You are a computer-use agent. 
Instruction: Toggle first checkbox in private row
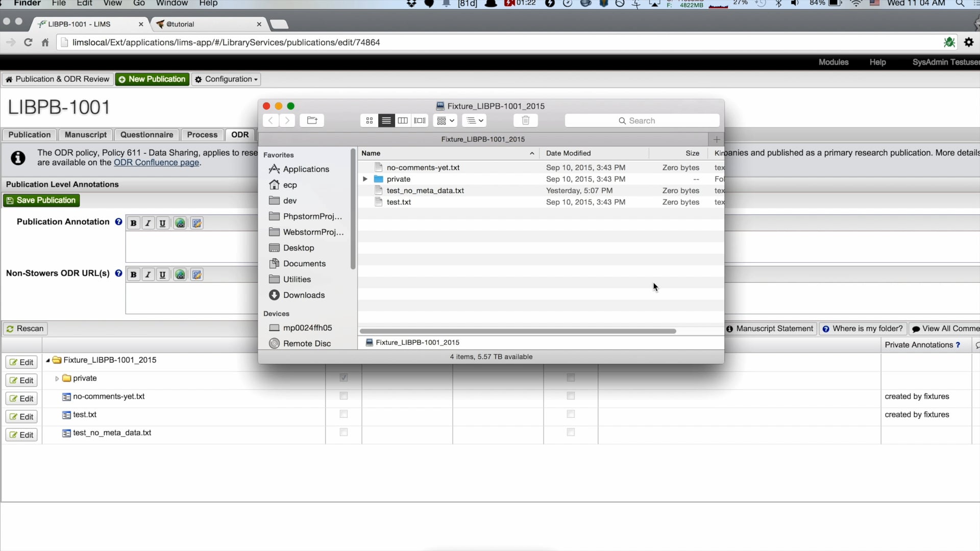coord(344,378)
